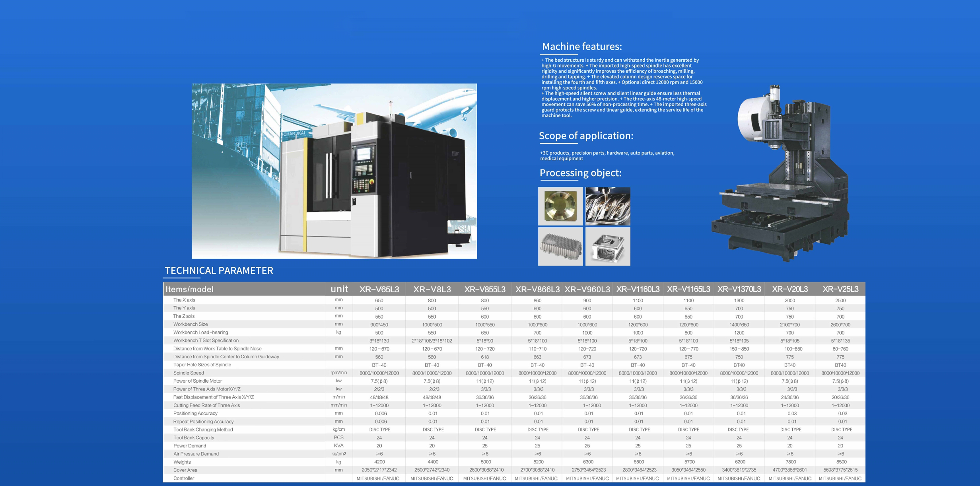The height and width of the screenshot is (486, 980).
Task: Click the Scope of application heading
Action: (585, 136)
